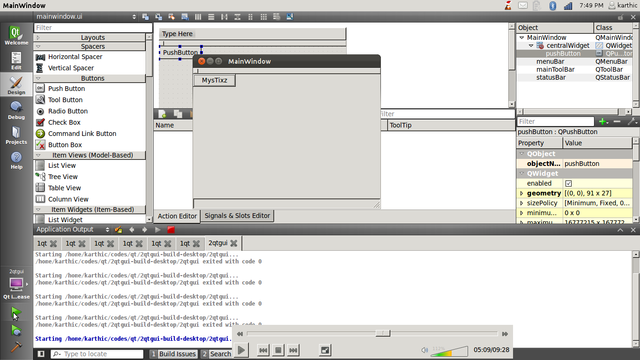Click the property editor Filter field
Image resolution: width=640 pixels, height=360 pixels.
coord(556,121)
